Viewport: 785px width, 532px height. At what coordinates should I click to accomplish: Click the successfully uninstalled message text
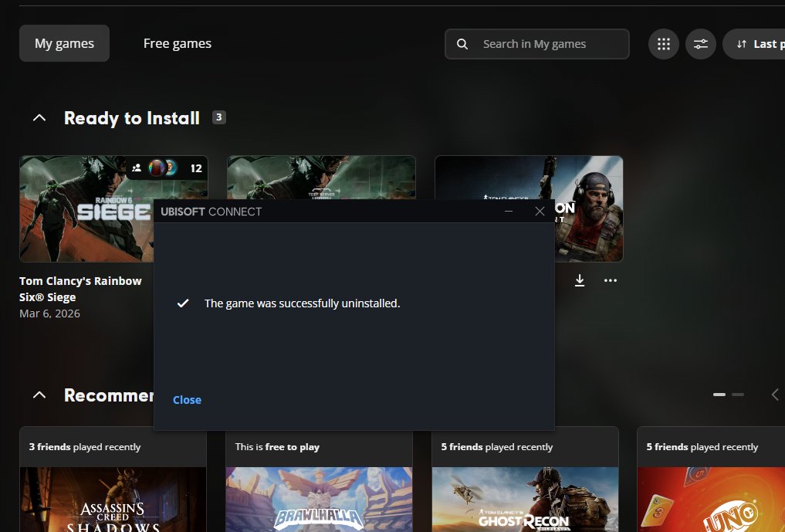point(303,303)
